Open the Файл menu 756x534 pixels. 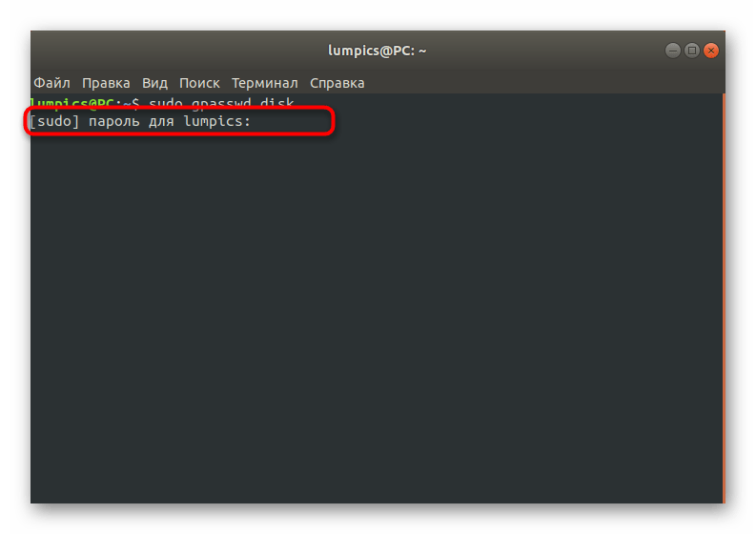[x=51, y=83]
